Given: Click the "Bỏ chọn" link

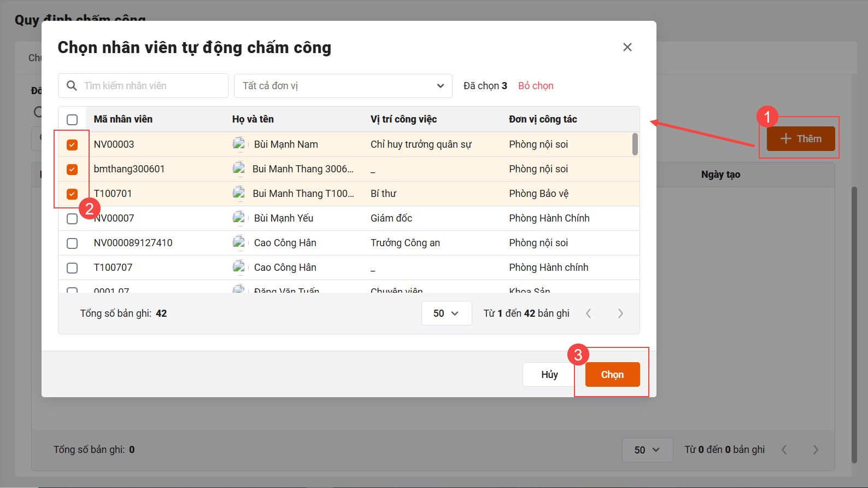Looking at the screenshot, I should [536, 86].
